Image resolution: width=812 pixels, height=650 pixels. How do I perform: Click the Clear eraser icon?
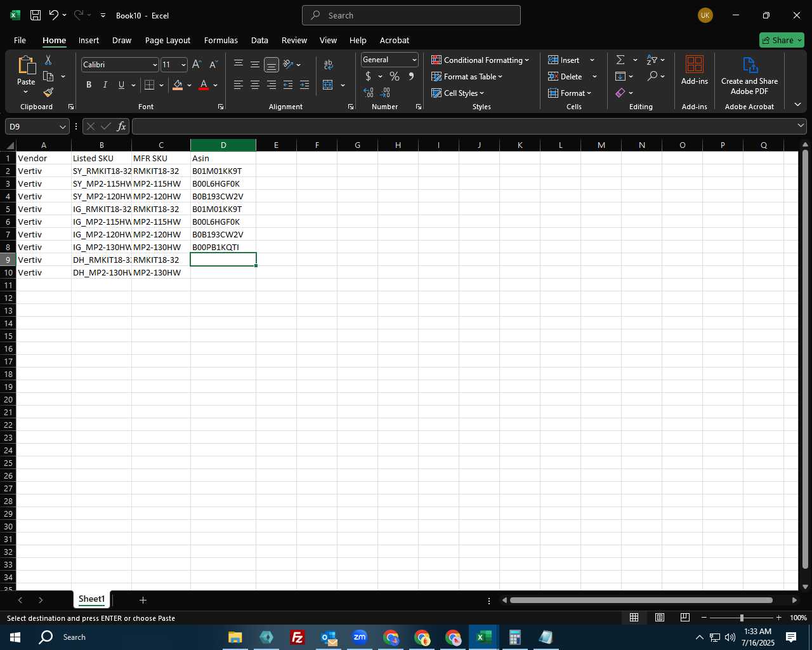620,93
